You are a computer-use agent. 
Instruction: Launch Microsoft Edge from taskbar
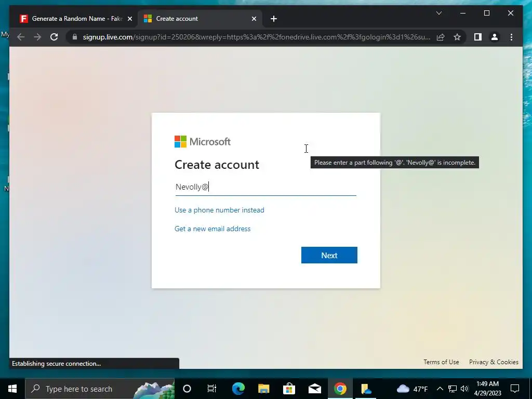(x=238, y=389)
